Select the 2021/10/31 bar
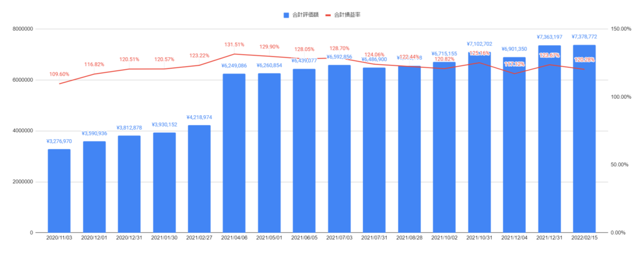 [479, 142]
